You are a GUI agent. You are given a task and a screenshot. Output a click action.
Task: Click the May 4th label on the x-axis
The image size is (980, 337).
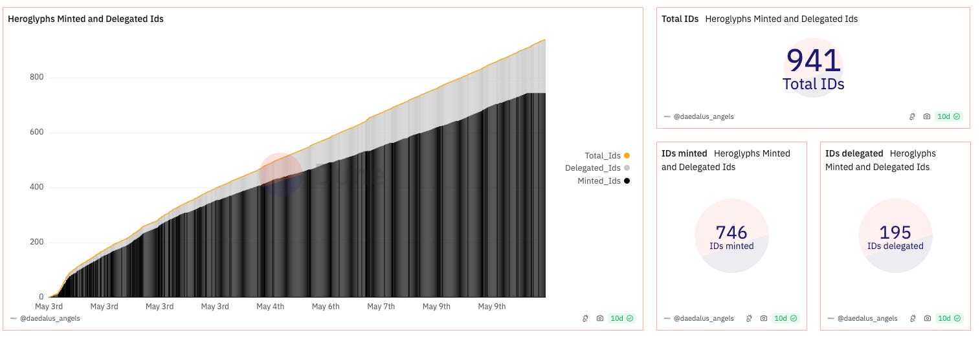pos(270,306)
